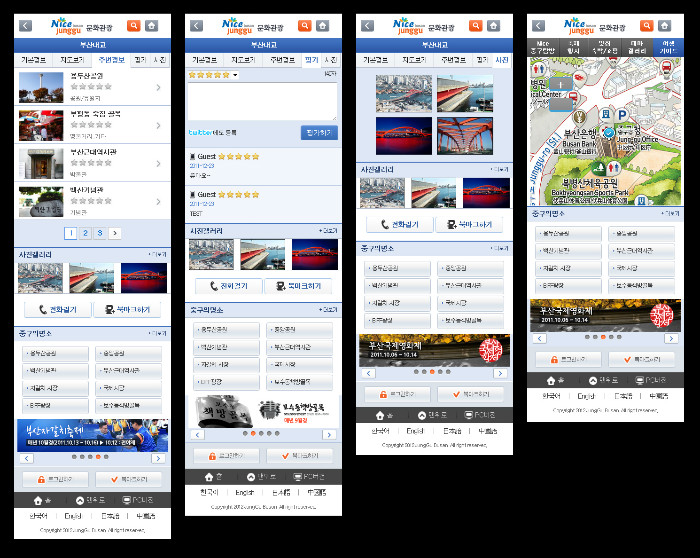The image size is (700, 558).
Task: Open orange search icon on the review screen
Action: click(304, 26)
